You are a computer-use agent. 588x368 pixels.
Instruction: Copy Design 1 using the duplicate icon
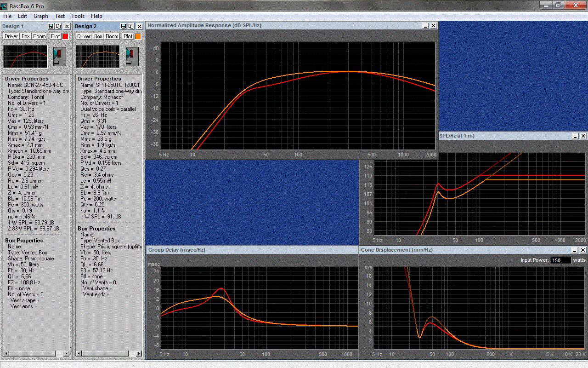58,27
